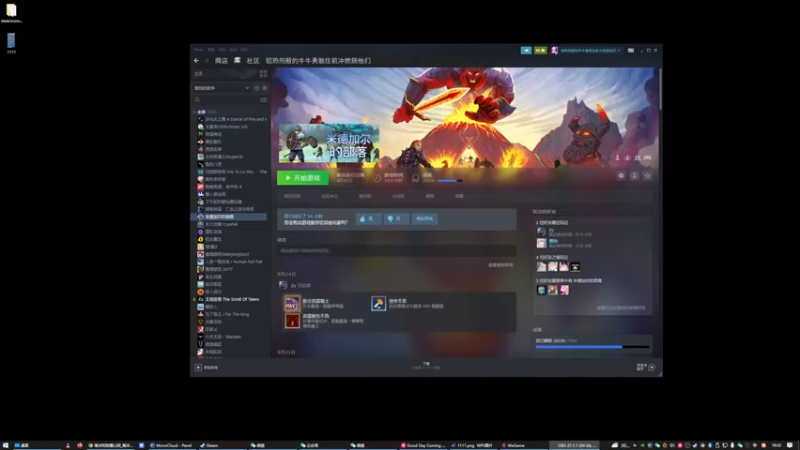
Task: Click the maybe-later review button
Action: coord(424,219)
